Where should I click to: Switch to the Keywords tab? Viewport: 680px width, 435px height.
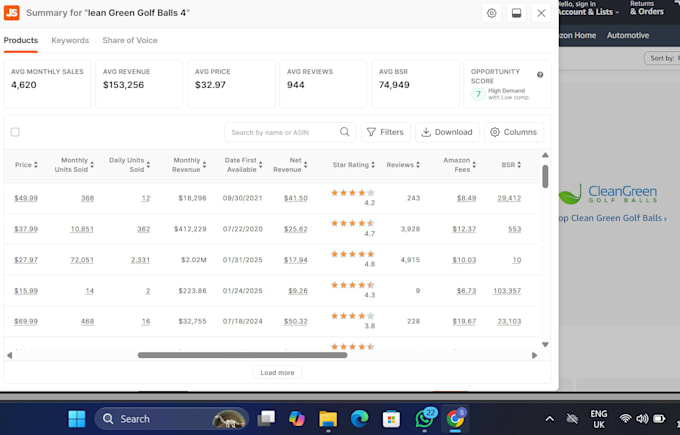70,40
